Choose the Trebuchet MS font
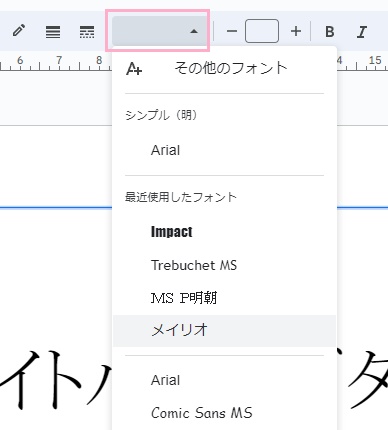 [x=224, y=265]
